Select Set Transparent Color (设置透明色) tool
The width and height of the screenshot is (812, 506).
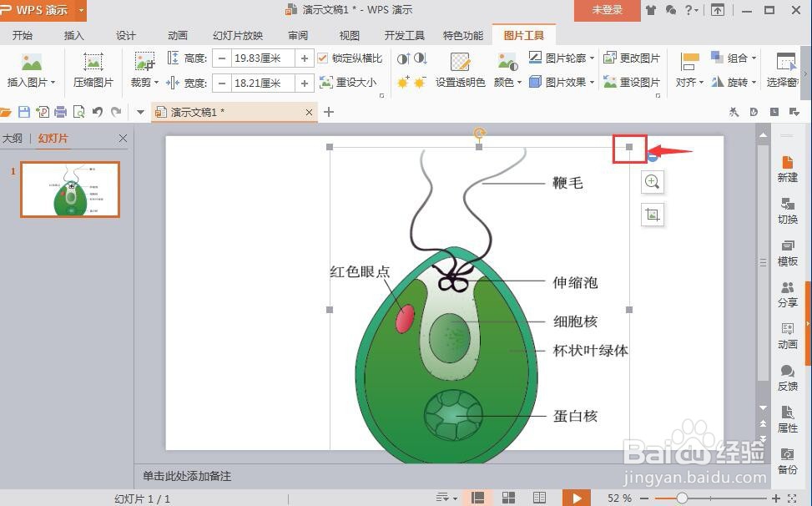point(460,70)
